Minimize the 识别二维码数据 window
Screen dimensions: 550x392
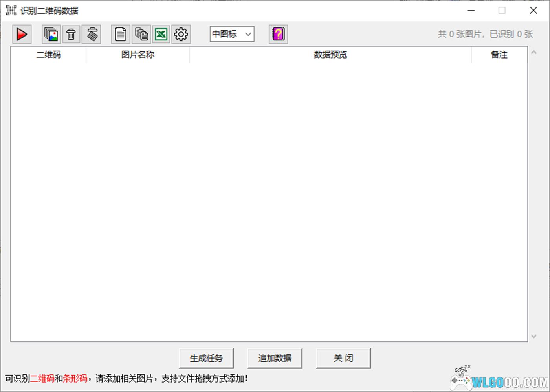pyautogui.click(x=471, y=11)
